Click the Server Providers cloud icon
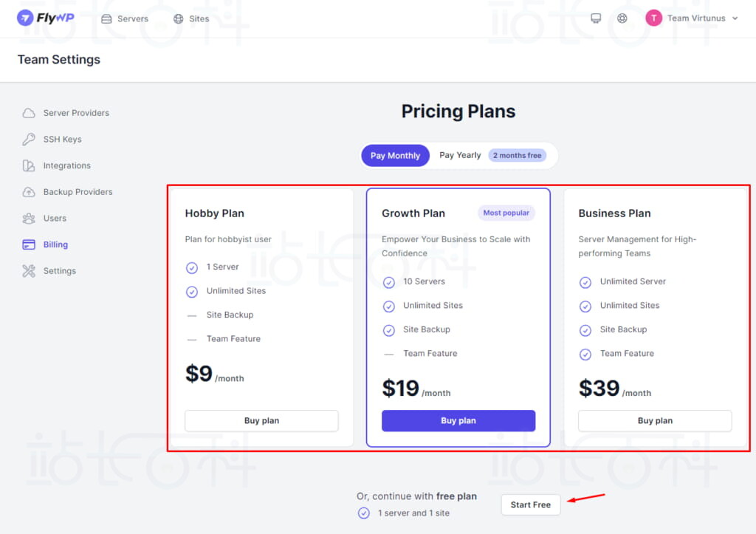 pyautogui.click(x=29, y=113)
